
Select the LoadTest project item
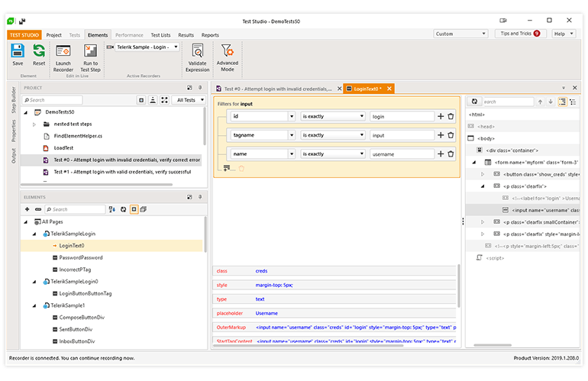pos(63,148)
